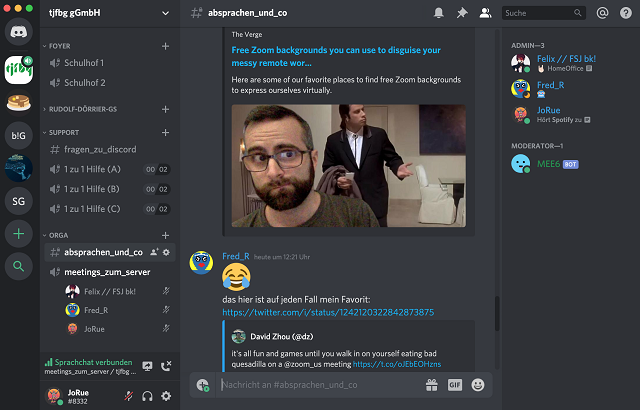Create channel in RUDOLF-DÖRRIER-GS category

165,109
